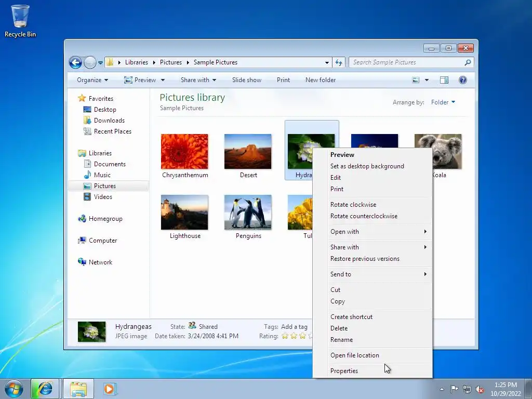Select Libraries in the navigation pane

[100, 153]
